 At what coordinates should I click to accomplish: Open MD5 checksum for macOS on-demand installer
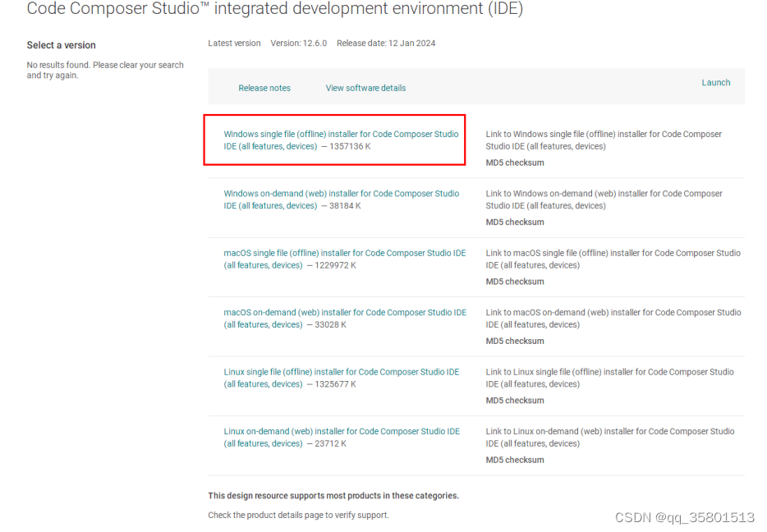click(x=515, y=341)
